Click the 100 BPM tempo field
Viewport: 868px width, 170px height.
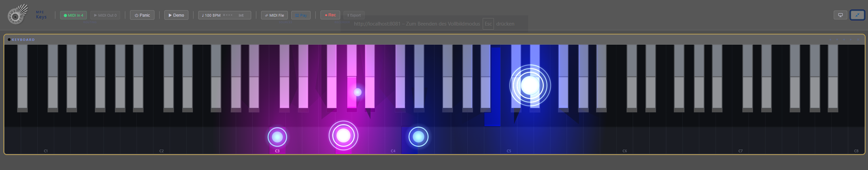point(212,15)
